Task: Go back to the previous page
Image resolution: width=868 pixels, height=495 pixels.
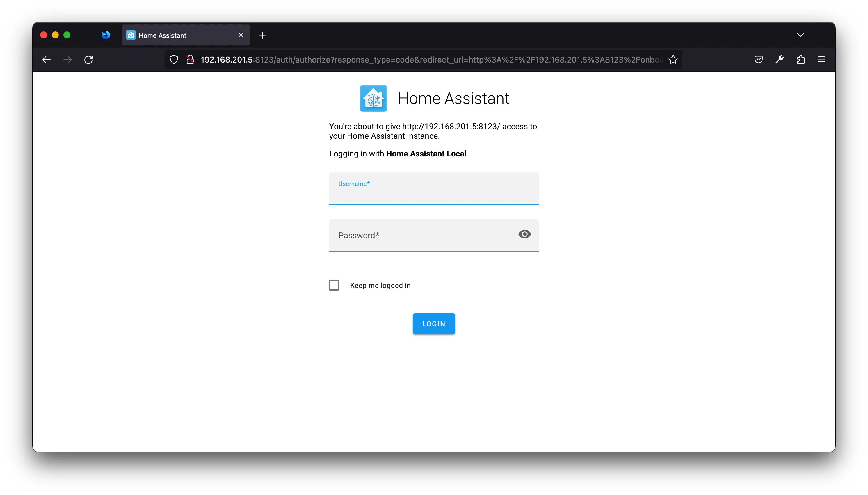Action: [x=47, y=60]
